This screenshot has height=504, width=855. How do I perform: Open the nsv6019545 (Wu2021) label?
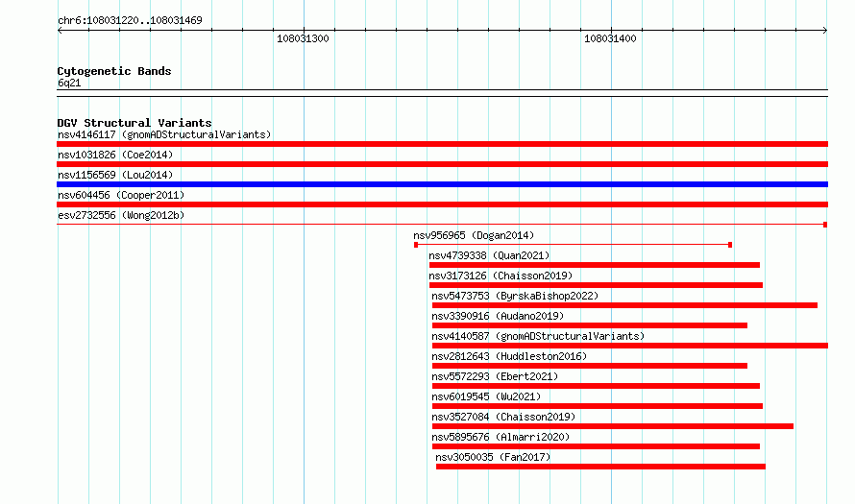486,396
